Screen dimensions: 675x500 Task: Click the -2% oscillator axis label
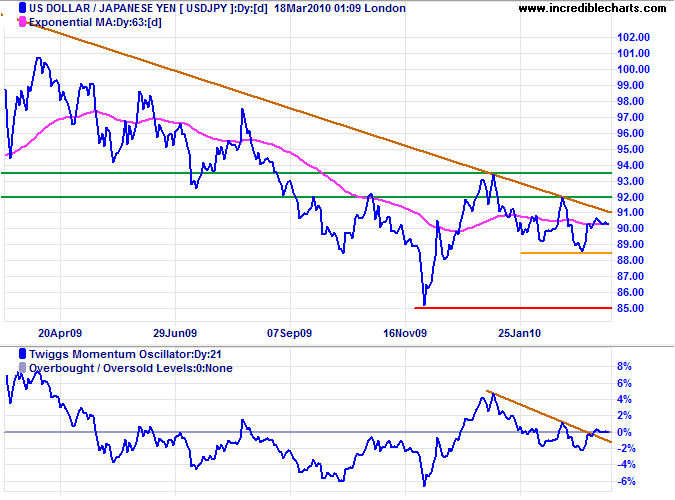click(626, 448)
